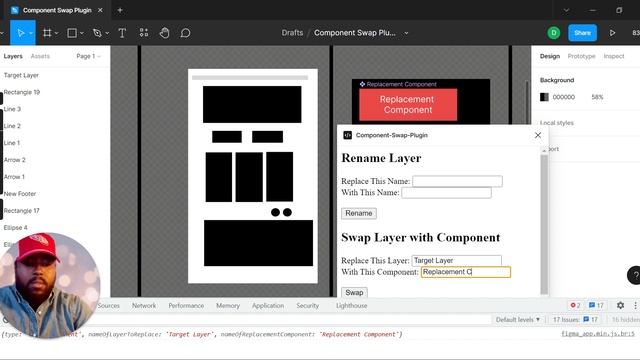Open the Lighthouse DevTools tab
The height and width of the screenshot is (360, 640).
click(351, 305)
